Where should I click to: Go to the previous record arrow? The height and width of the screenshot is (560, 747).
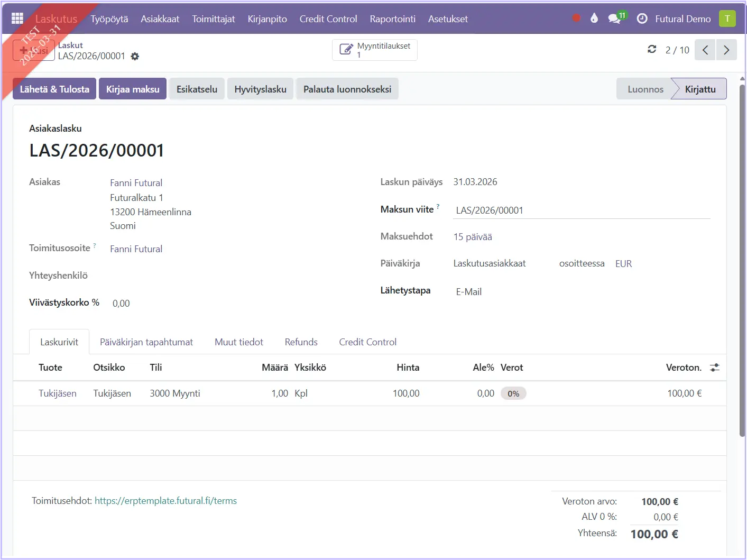point(705,50)
